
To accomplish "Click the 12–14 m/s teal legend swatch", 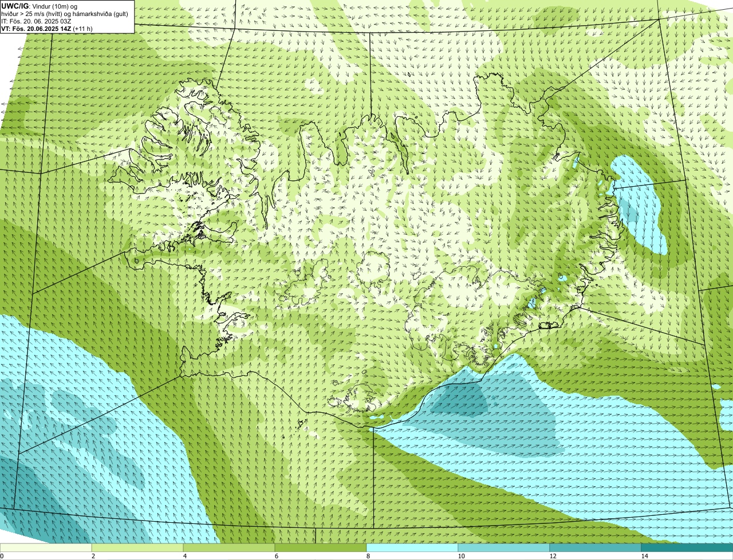I will (596, 547).
